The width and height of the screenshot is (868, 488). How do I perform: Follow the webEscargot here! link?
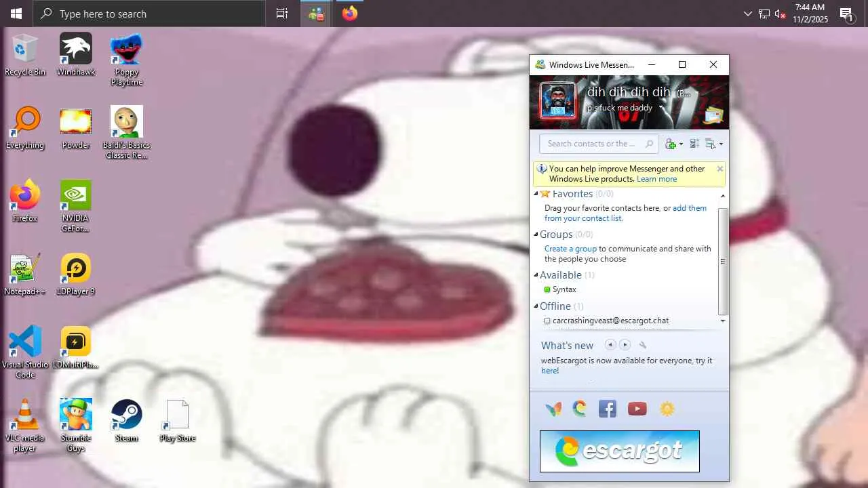point(550,371)
